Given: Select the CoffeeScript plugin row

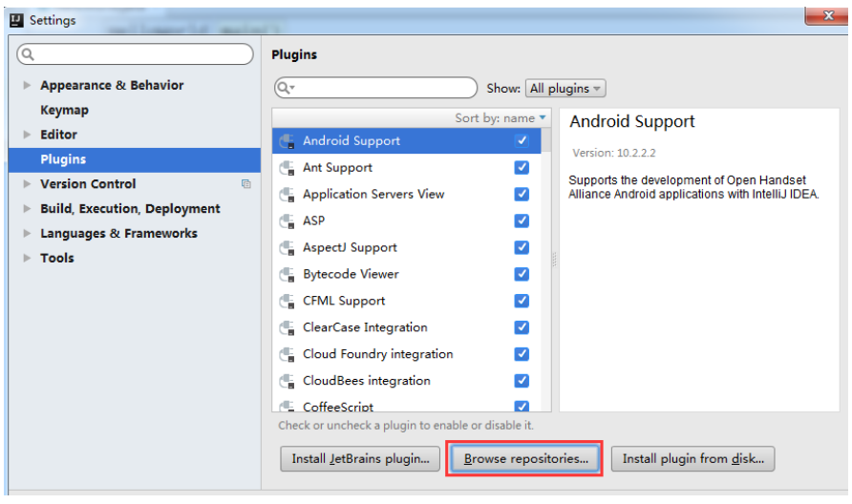Looking at the screenshot, I should click(407, 406).
